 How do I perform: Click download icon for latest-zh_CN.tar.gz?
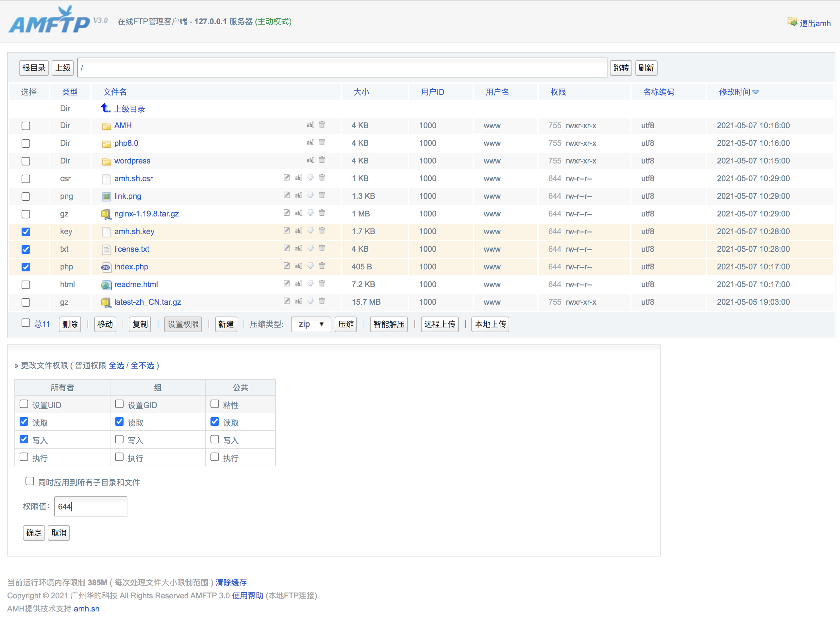311,301
